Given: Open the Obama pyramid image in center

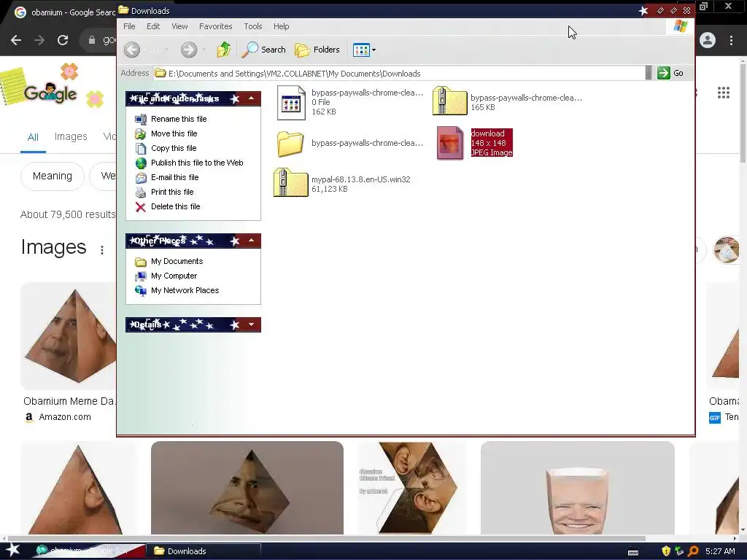Looking at the screenshot, I should [x=247, y=488].
